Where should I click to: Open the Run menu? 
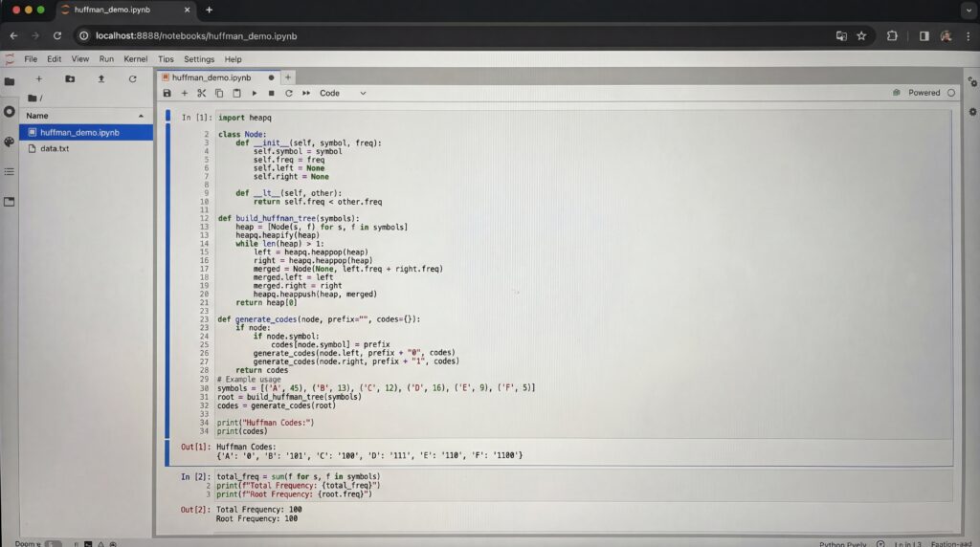(x=106, y=59)
